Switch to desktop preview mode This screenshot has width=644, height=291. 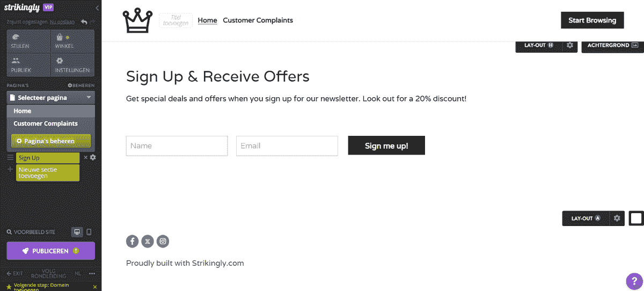pos(77,232)
